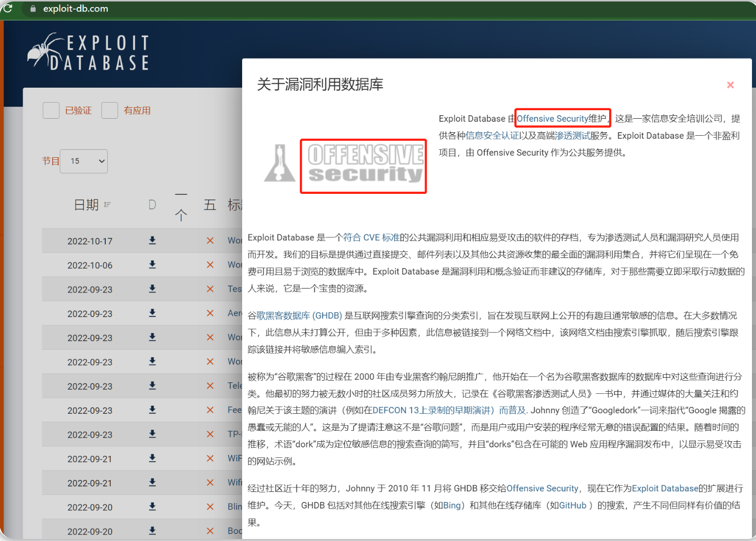Viewport: 756px width, 541px height.
Task: Close the 关于漏洞利用数据库 dialog
Action: pos(730,85)
